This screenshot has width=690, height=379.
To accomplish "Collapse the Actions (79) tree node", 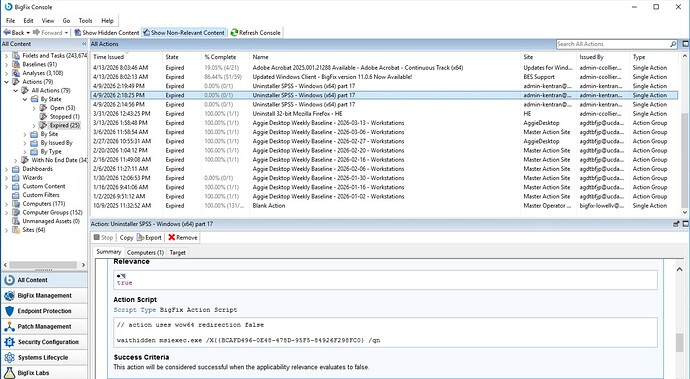I will [7, 82].
